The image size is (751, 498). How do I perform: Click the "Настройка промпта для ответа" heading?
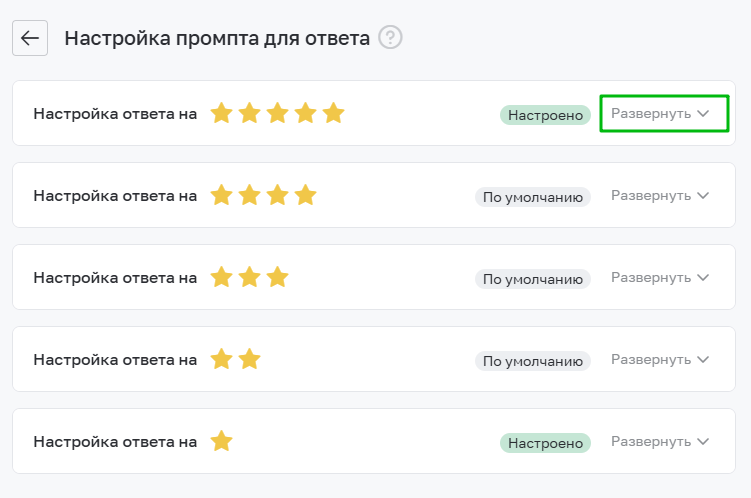pyautogui.click(x=217, y=38)
